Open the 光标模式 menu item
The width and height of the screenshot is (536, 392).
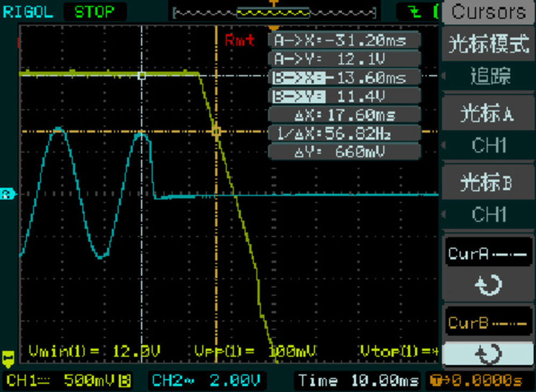(488, 44)
